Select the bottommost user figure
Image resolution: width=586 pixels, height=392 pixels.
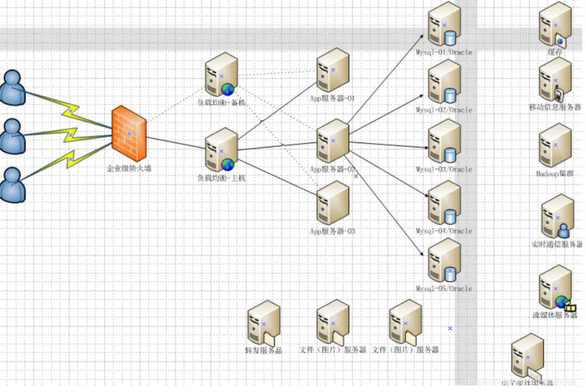click(x=12, y=185)
